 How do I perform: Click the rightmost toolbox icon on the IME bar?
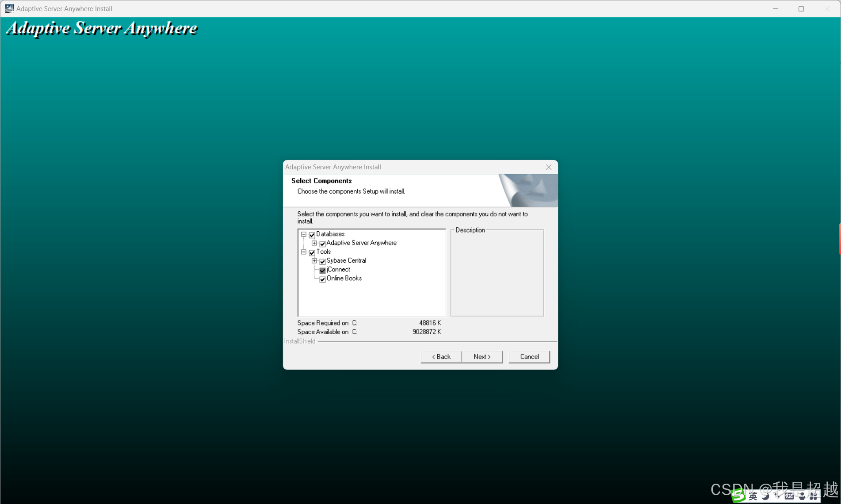(814, 496)
